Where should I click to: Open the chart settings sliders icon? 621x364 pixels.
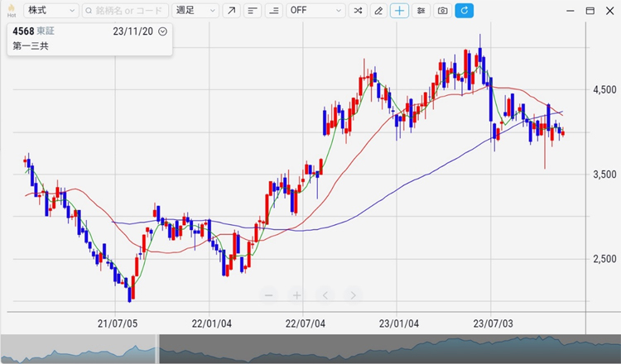tap(421, 11)
